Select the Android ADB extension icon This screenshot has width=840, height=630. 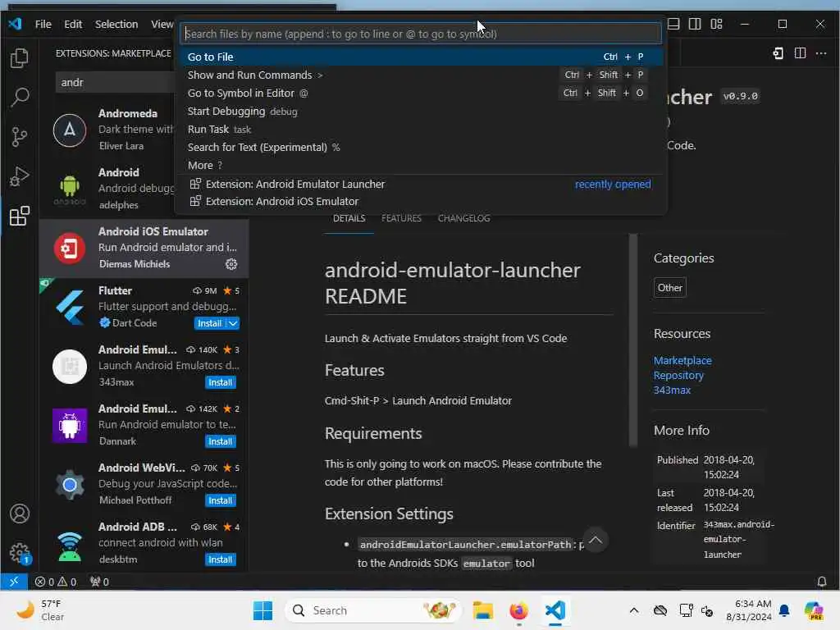70,545
